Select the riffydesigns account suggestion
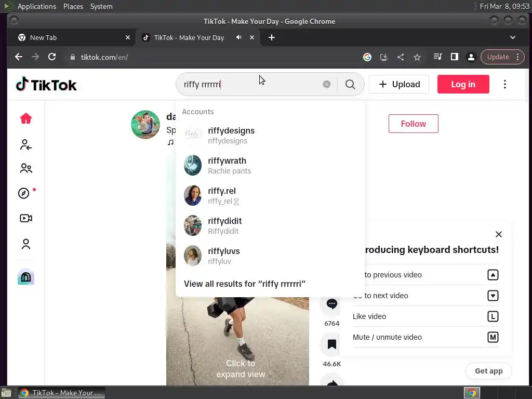This screenshot has height=399, width=532. [x=270, y=135]
